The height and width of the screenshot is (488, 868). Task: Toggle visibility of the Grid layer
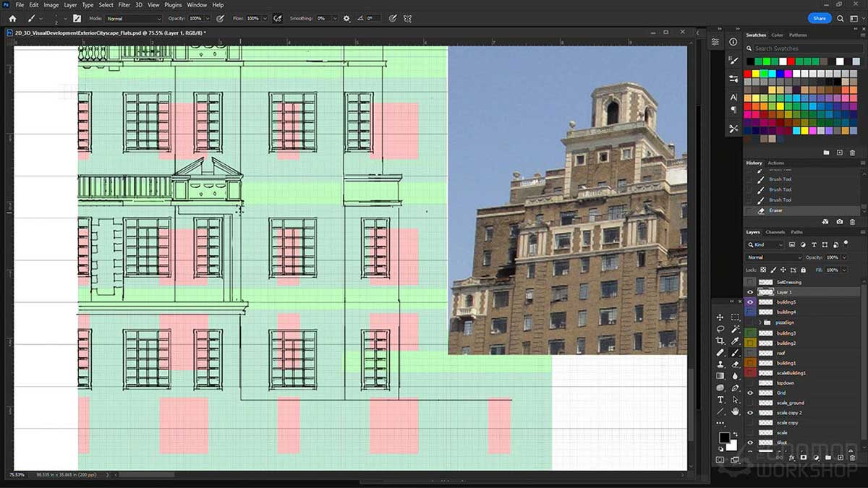(x=750, y=392)
